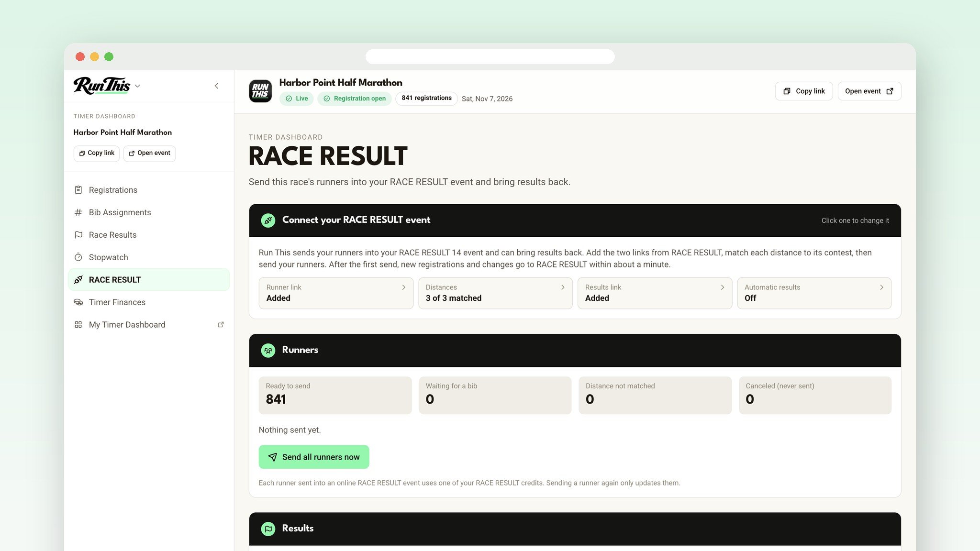Click the Canceled (never sent) tile
980x551 pixels.
(x=815, y=396)
